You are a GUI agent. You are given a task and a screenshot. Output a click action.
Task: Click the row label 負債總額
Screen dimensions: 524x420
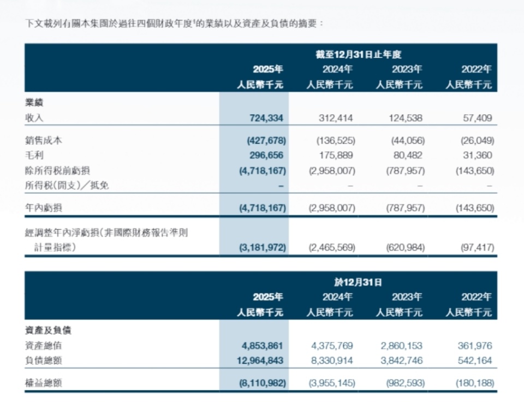pos(44,360)
